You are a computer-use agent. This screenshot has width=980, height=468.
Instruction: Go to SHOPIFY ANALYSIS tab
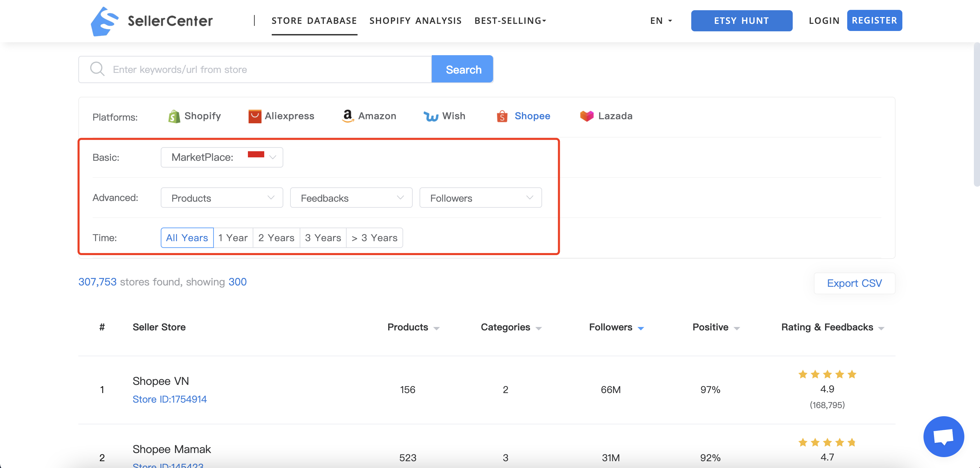click(x=415, y=20)
